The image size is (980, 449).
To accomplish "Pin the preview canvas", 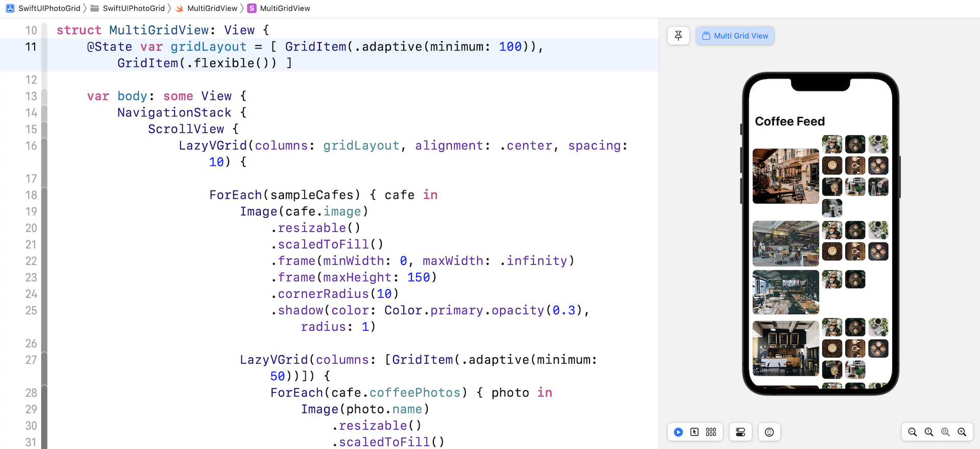I will click(678, 36).
